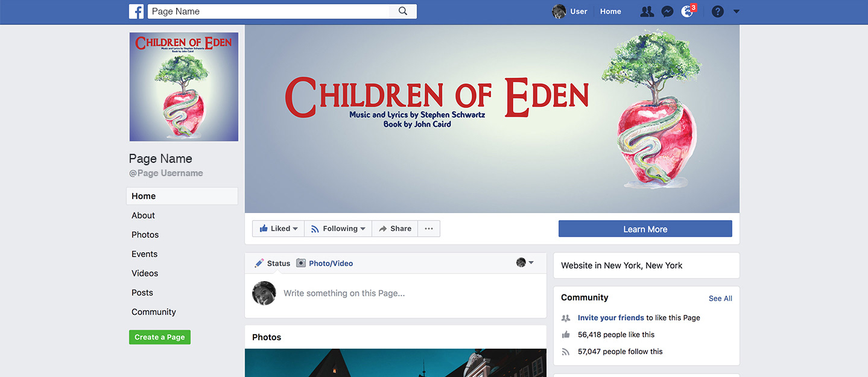Viewport: 868px width, 377px height.
Task: Click the Photo/Video camera icon
Action: 301,263
